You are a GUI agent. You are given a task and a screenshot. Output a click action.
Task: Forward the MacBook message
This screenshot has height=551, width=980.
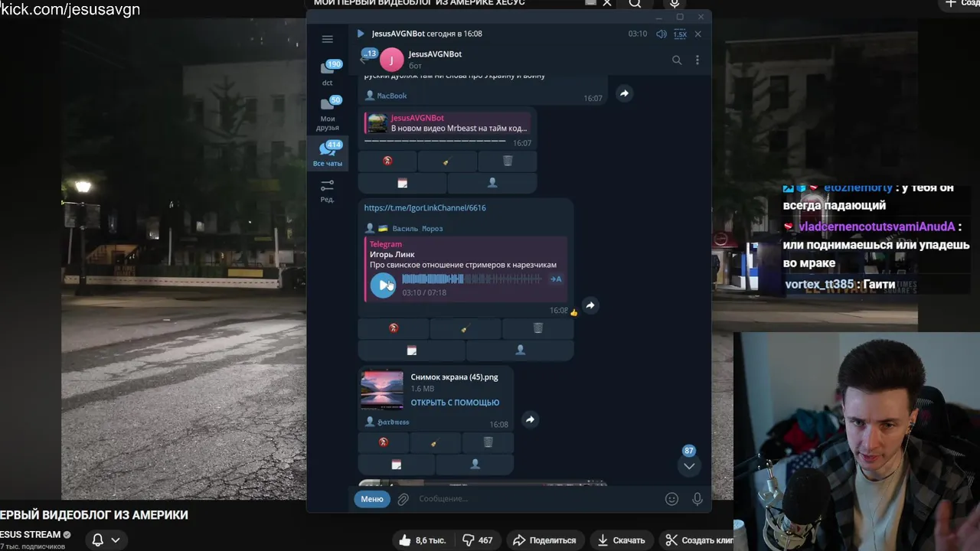click(x=624, y=93)
